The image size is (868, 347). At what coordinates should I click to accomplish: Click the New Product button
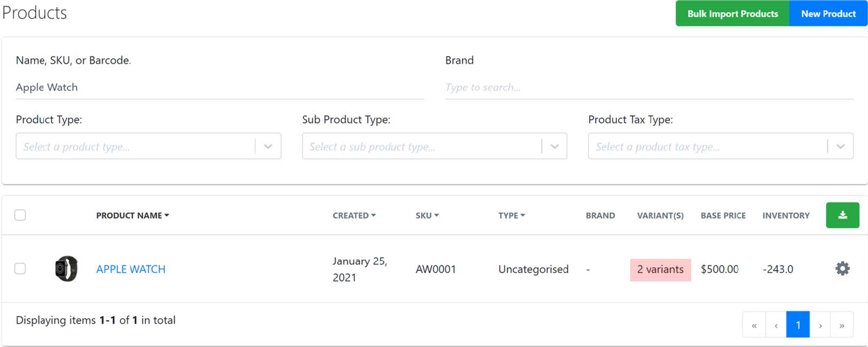[828, 13]
